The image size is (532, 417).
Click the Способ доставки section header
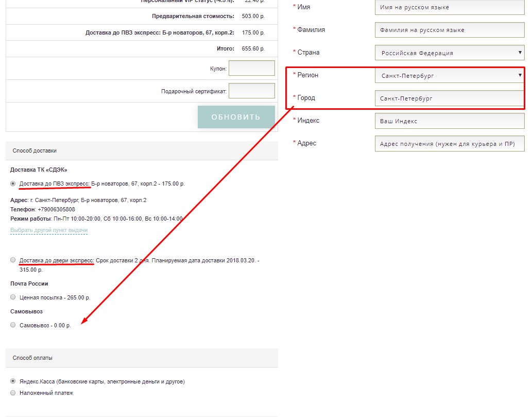[142, 151]
